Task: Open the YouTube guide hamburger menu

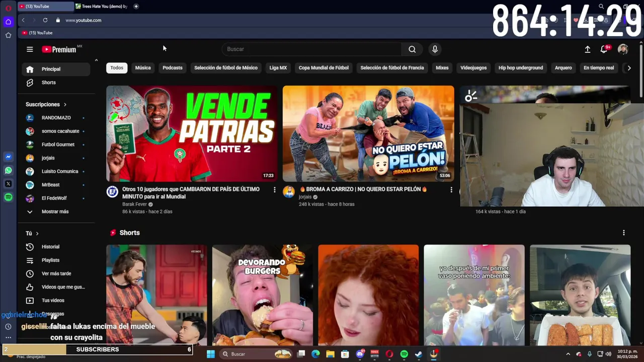Action: [30, 49]
